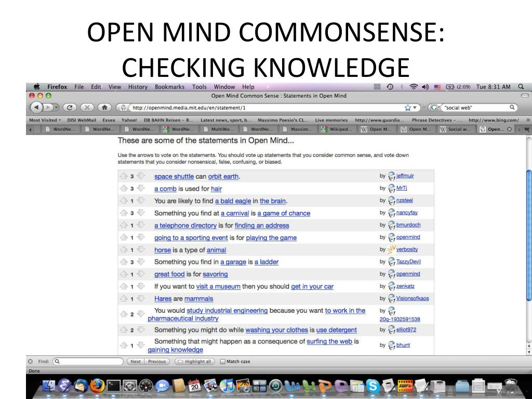Open Terminal from the dock
Viewport: 532px width, 399px height.
click(114, 386)
